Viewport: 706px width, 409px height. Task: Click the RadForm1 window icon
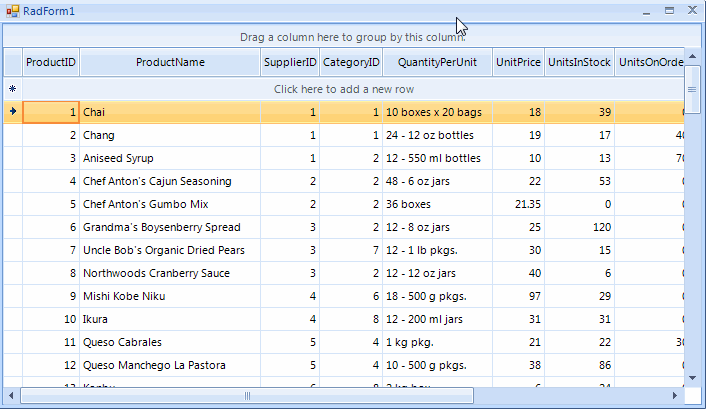click(12, 10)
